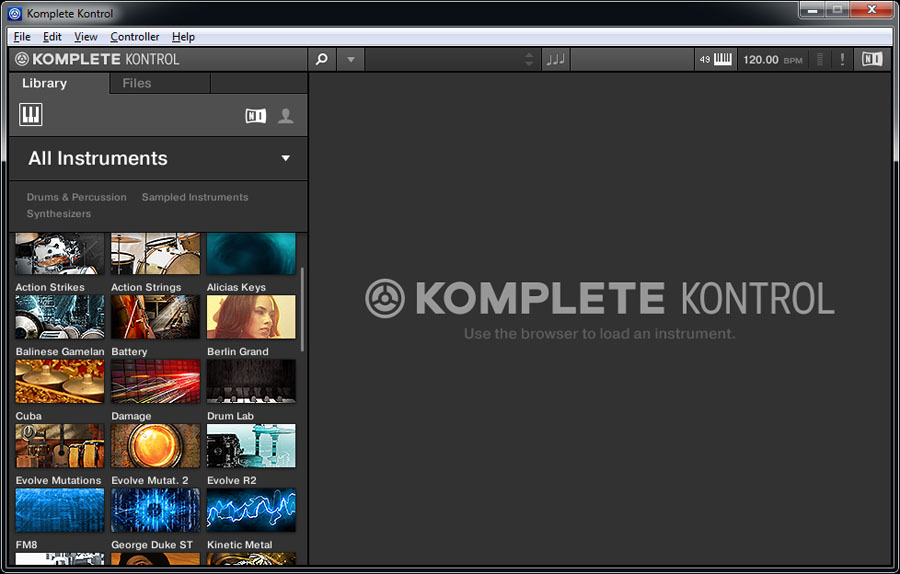Image resolution: width=900 pixels, height=574 pixels.
Task: Switch to factory content NI filter
Action: pyautogui.click(x=256, y=116)
